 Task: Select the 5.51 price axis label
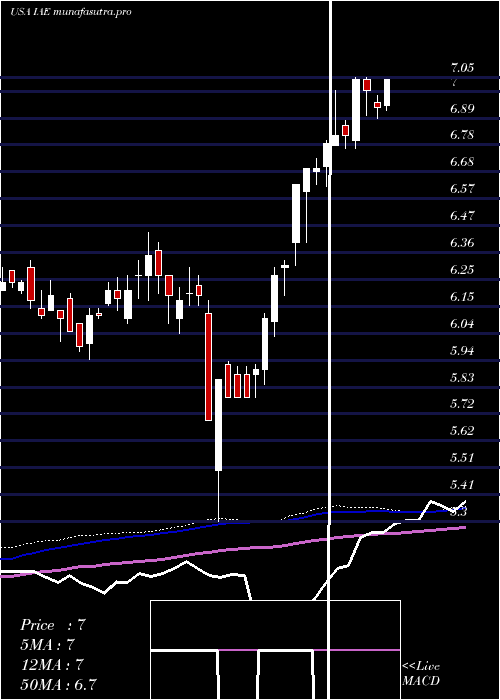click(462, 458)
